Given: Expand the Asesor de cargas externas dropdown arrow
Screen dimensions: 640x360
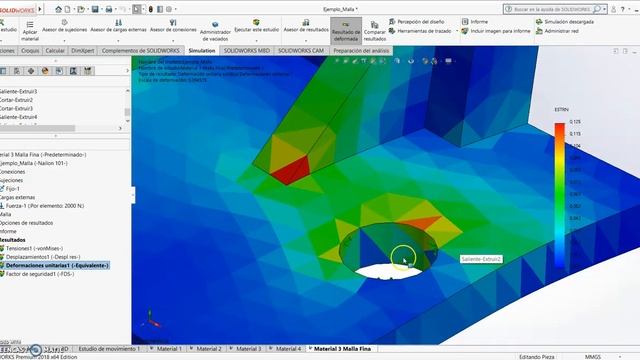Looking at the screenshot, I should 118,40.
